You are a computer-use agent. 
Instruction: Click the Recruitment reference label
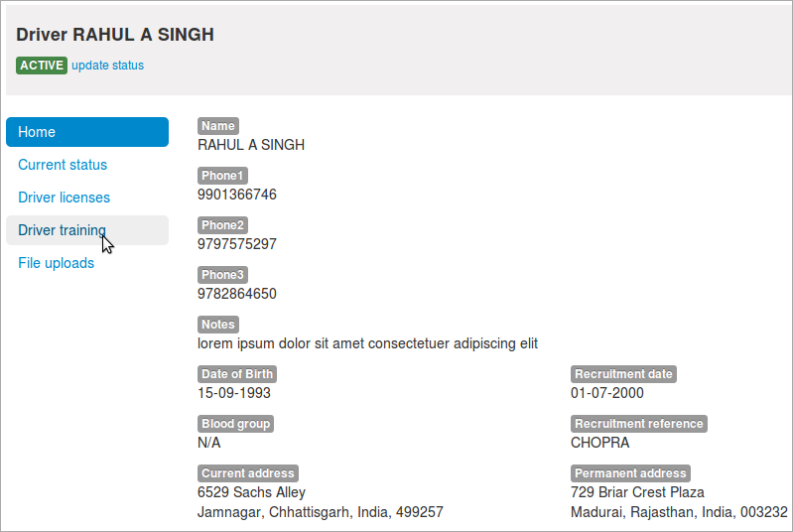[x=639, y=423]
